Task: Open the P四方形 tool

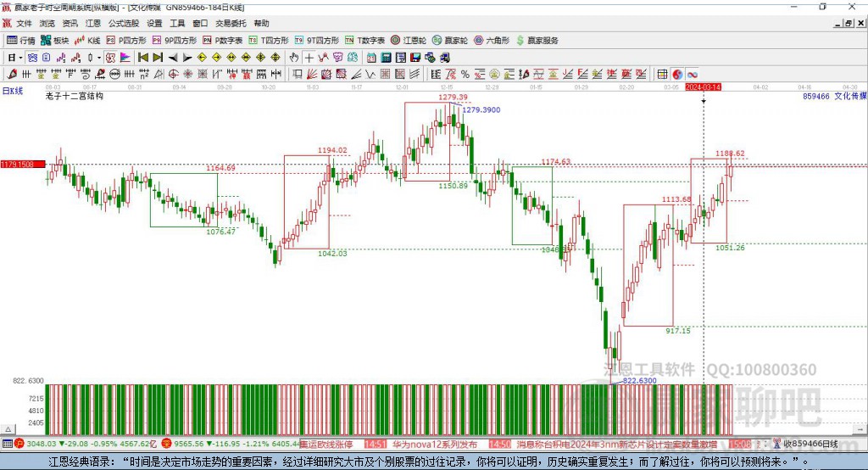Action: pyautogui.click(x=126, y=41)
